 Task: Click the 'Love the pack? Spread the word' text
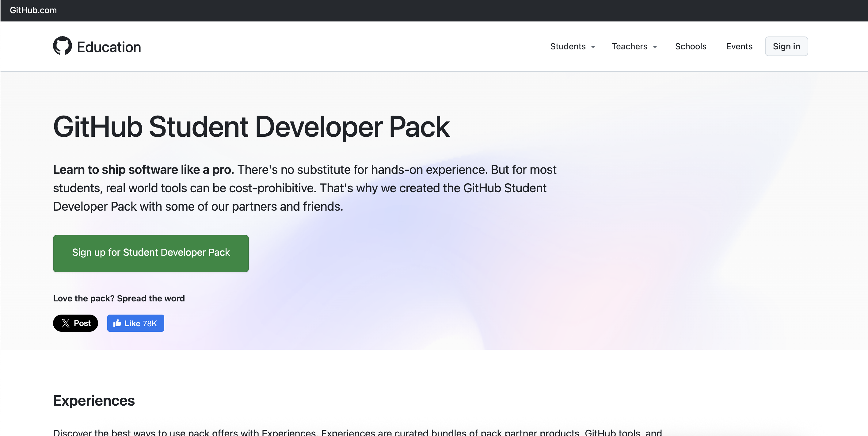(x=119, y=298)
